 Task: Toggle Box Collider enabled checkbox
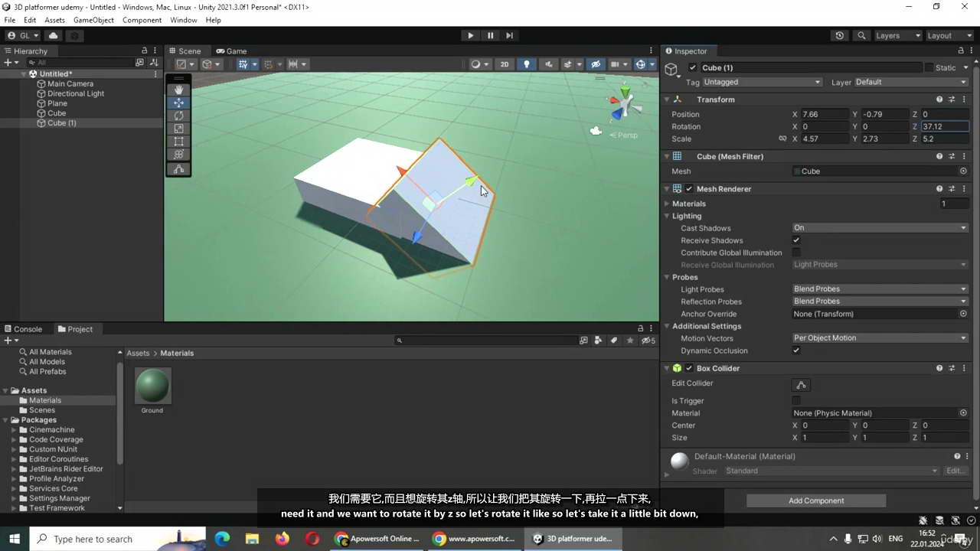click(689, 368)
